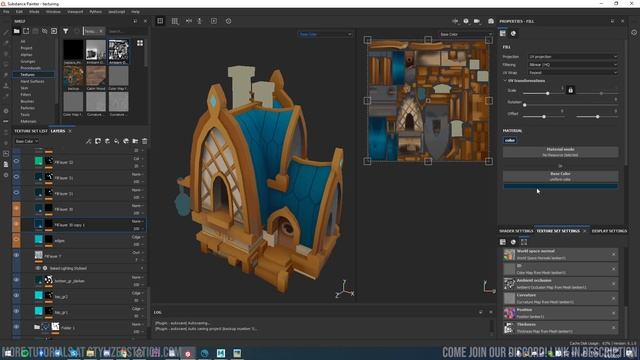Click the video camera icon in toolbar
Screen dimensions: 640x360
pos(477,21)
